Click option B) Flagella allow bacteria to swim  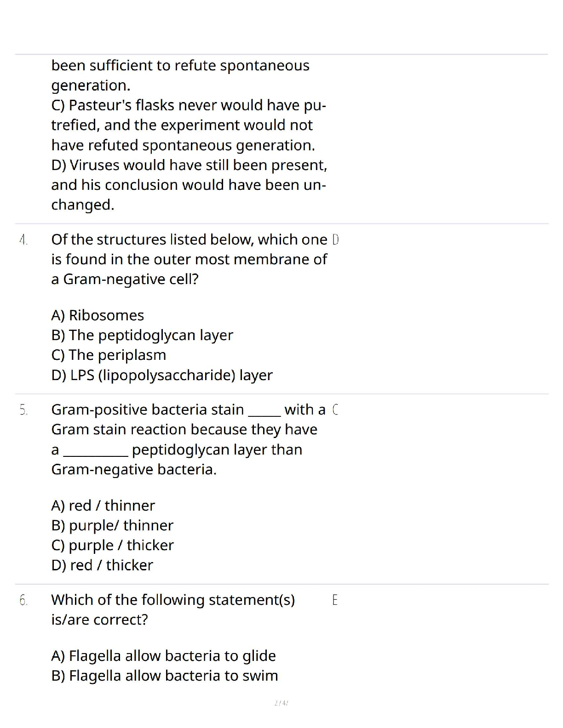coord(165,676)
